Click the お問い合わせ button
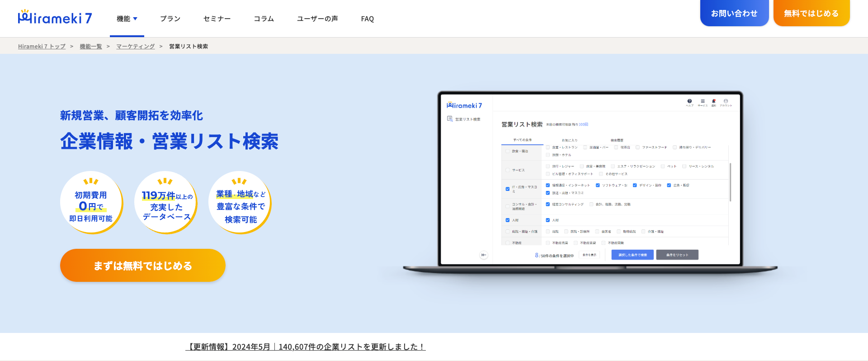This screenshot has width=868, height=361. point(734,13)
